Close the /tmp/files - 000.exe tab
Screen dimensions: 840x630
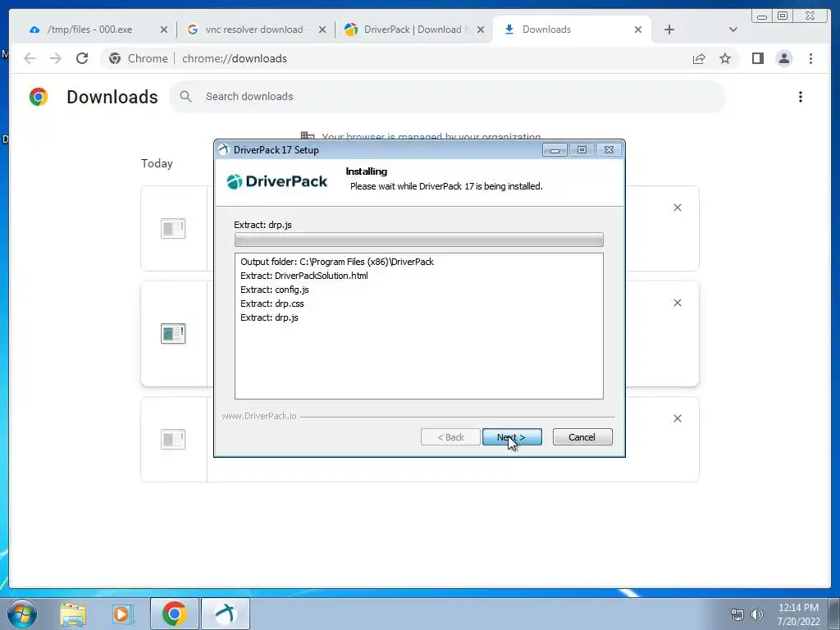164,30
